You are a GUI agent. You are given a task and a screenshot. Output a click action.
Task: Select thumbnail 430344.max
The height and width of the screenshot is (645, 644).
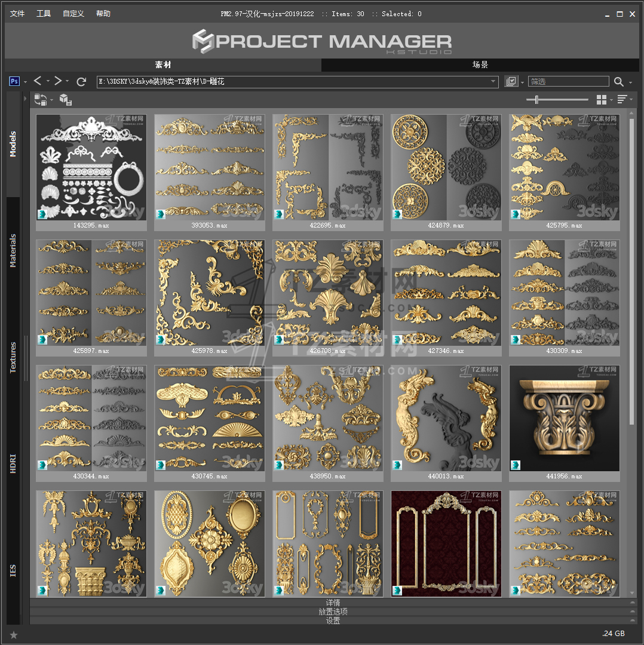coord(91,423)
